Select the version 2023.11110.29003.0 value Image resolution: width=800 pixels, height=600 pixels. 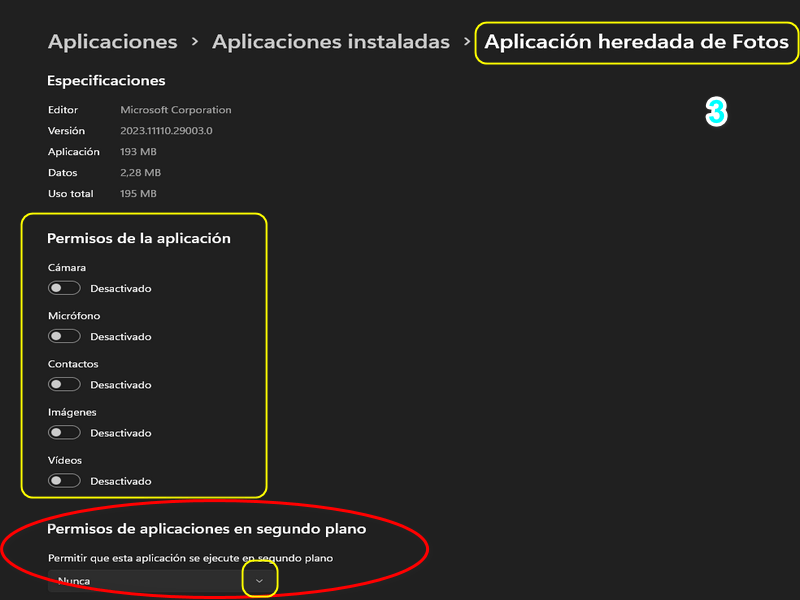(166, 131)
